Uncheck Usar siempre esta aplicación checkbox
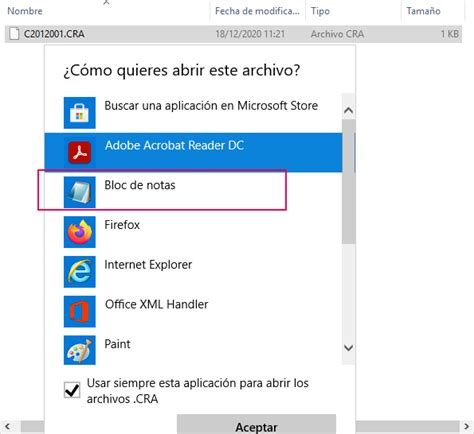Viewport: 474px width, 434px height. click(72, 390)
